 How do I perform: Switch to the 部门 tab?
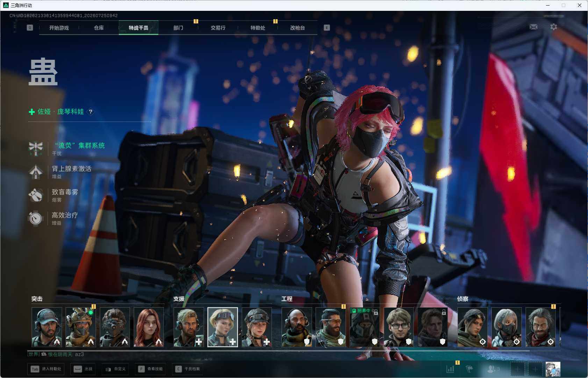coord(178,28)
